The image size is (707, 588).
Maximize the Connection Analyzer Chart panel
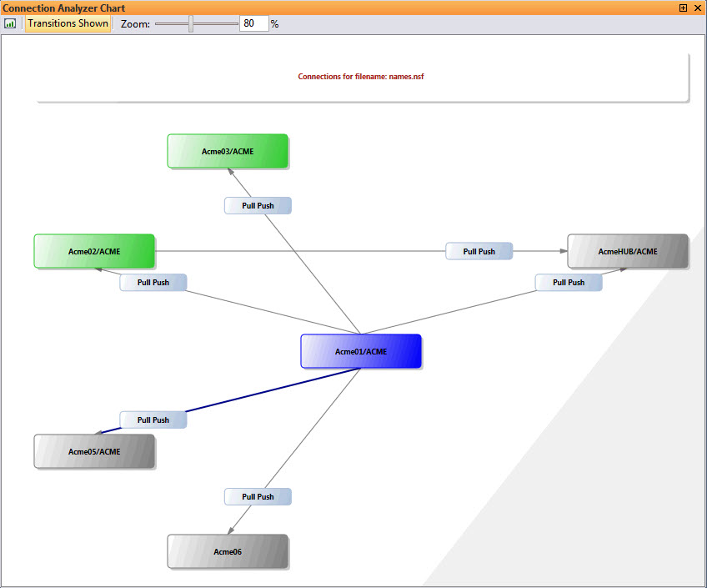tap(684, 8)
